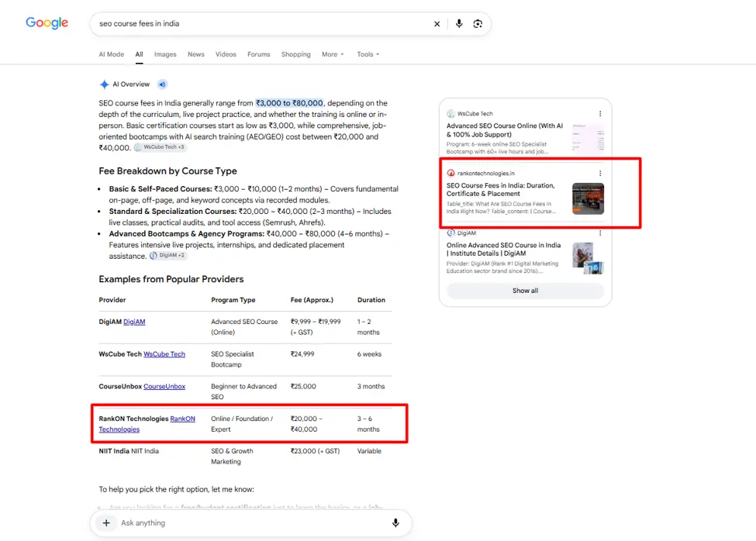
Task: Open the Videos tab
Action: [226, 54]
